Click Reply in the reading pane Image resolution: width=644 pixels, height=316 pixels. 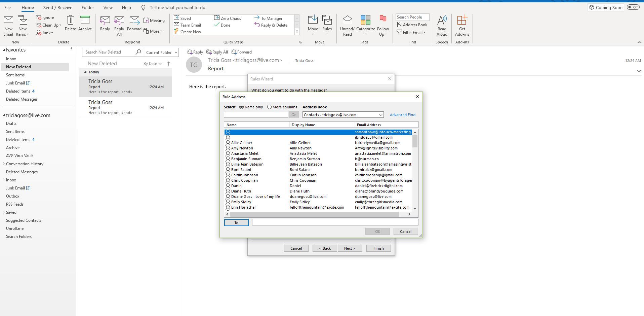(195, 52)
